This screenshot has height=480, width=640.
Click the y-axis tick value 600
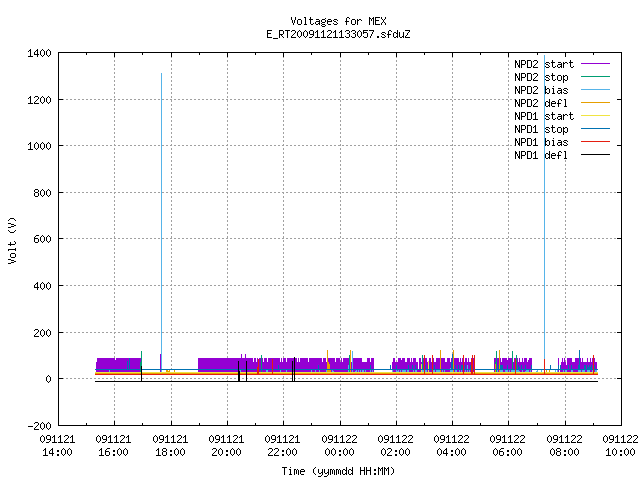pos(42,239)
